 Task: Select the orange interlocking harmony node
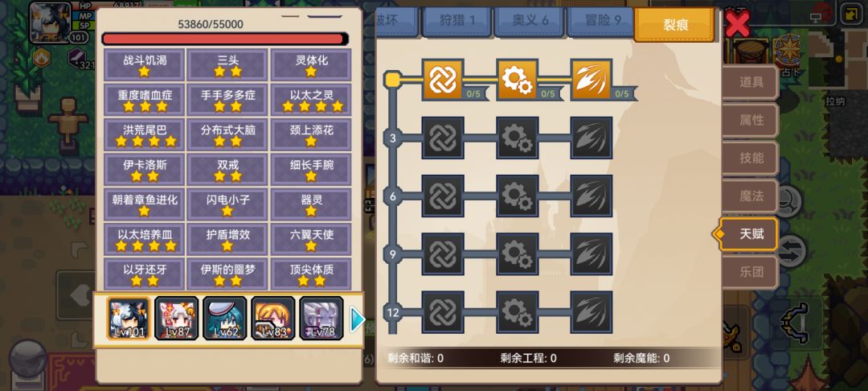tap(443, 80)
